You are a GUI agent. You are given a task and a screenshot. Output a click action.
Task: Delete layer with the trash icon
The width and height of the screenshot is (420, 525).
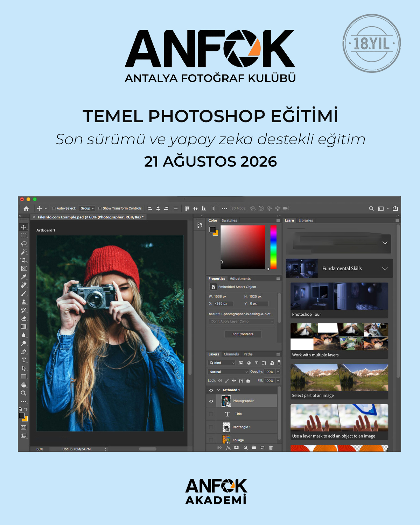[271, 447]
